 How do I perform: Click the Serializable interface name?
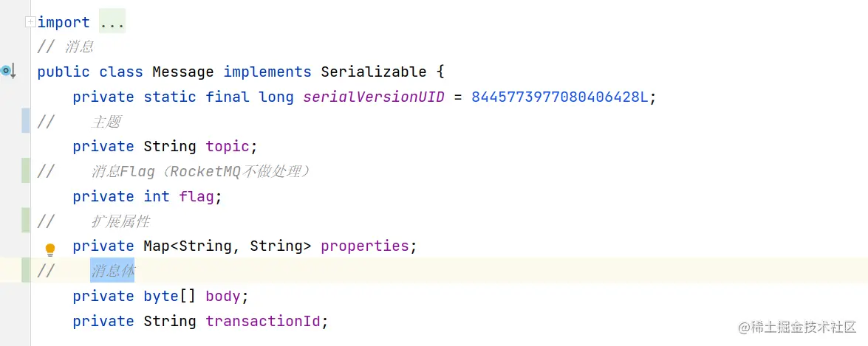(x=374, y=72)
